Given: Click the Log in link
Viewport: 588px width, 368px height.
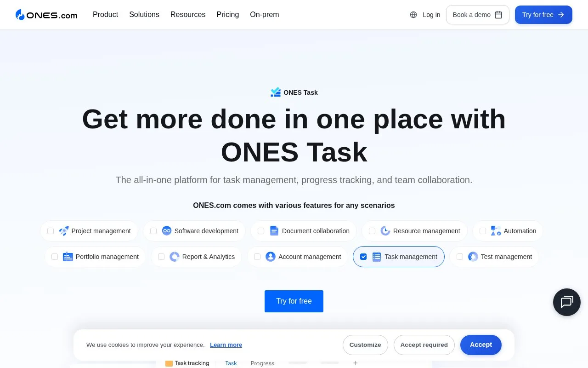Looking at the screenshot, I should point(431,15).
